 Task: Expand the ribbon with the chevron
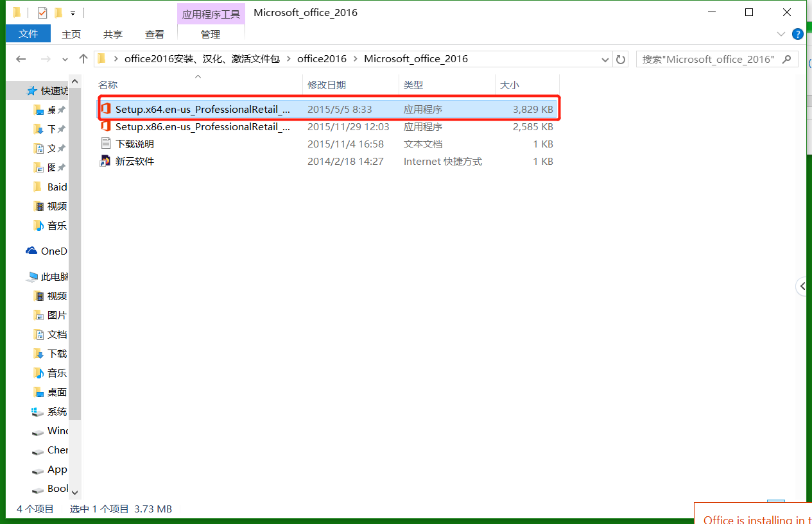(781, 34)
